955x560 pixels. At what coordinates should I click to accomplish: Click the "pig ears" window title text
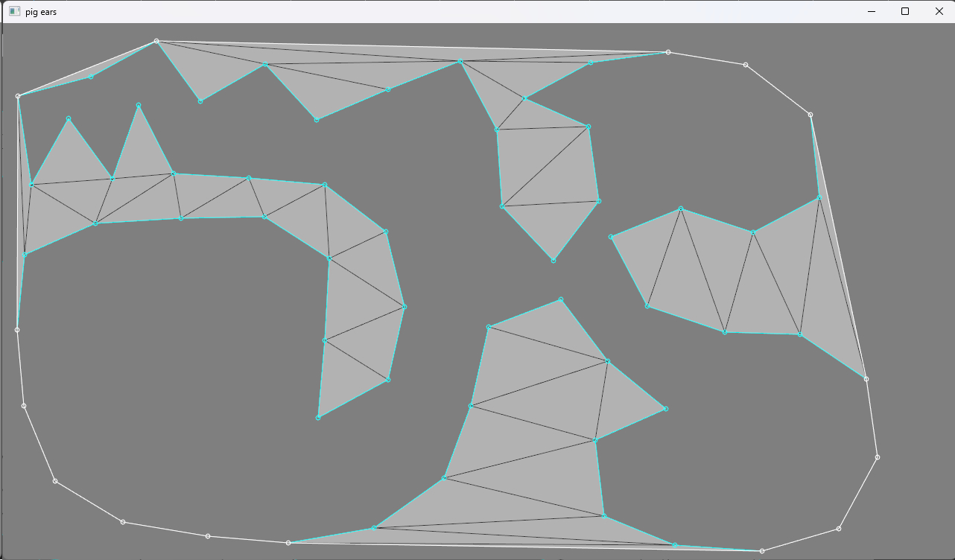[41, 12]
